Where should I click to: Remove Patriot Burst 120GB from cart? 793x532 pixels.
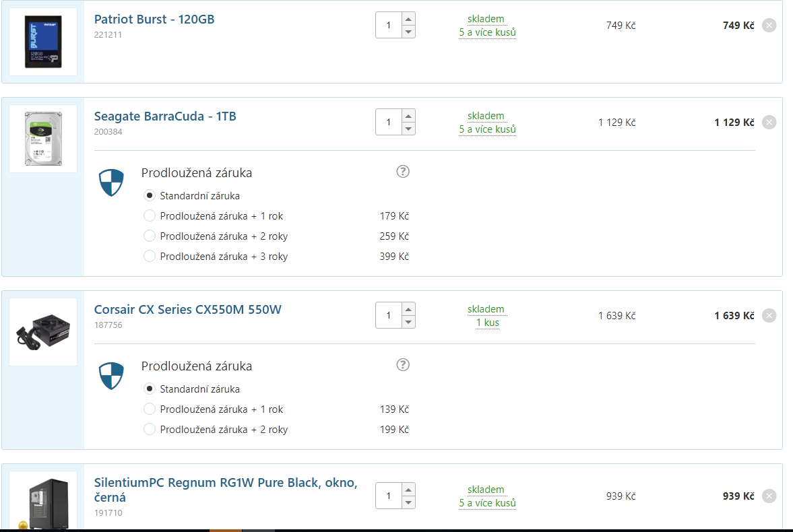pyautogui.click(x=769, y=26)
